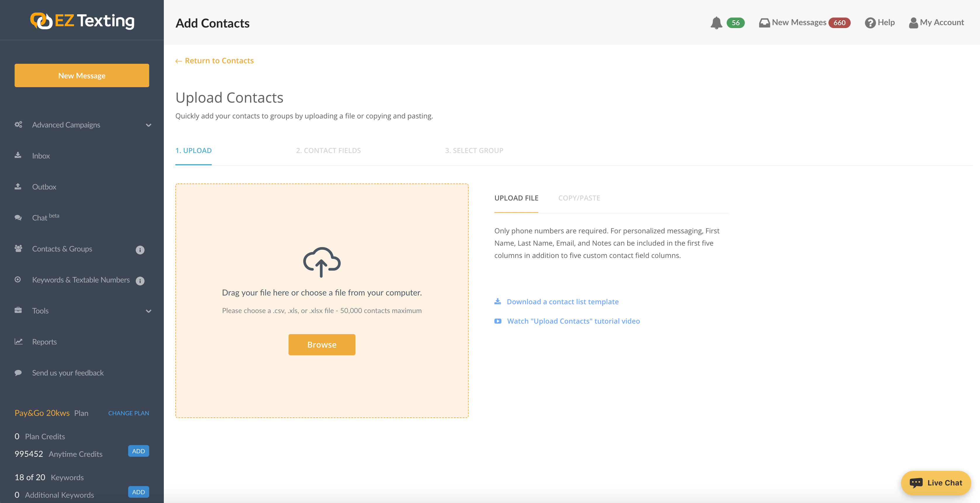Expand the Tools menu chevron
Screen dimensions: 980x503
coord(148,311)
